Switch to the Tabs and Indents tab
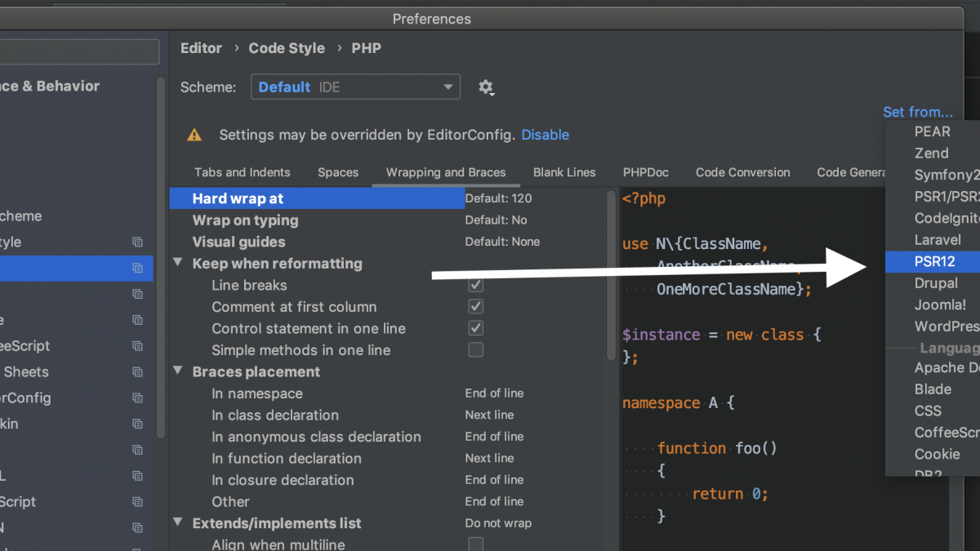The height and width of the screenshot is (551, 980). click(x=243, y=172)
